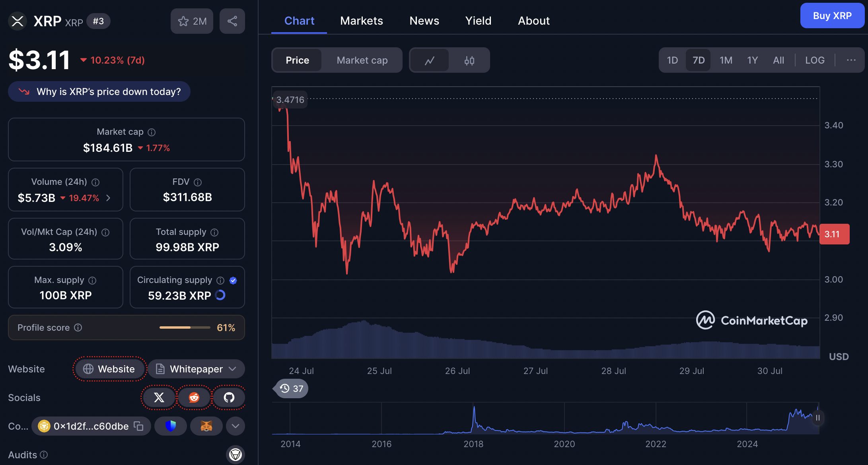
Task: Set the chart range to All
Action: (778, 60)
